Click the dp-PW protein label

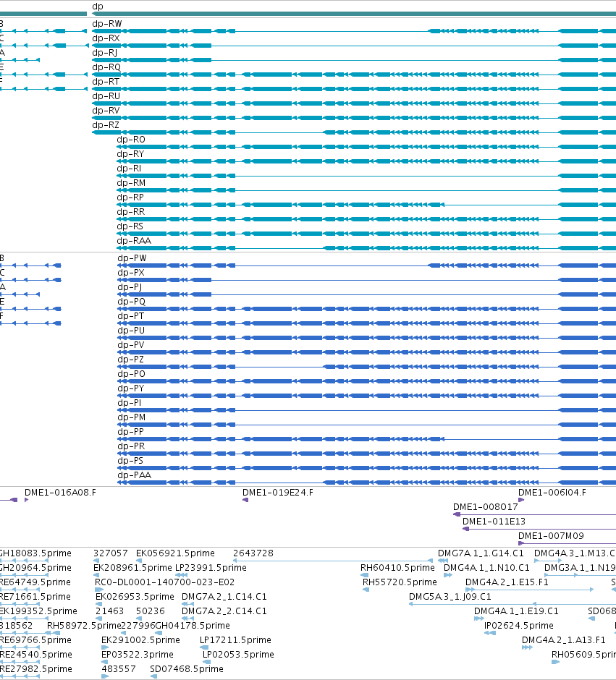click(x=132, y=258)
